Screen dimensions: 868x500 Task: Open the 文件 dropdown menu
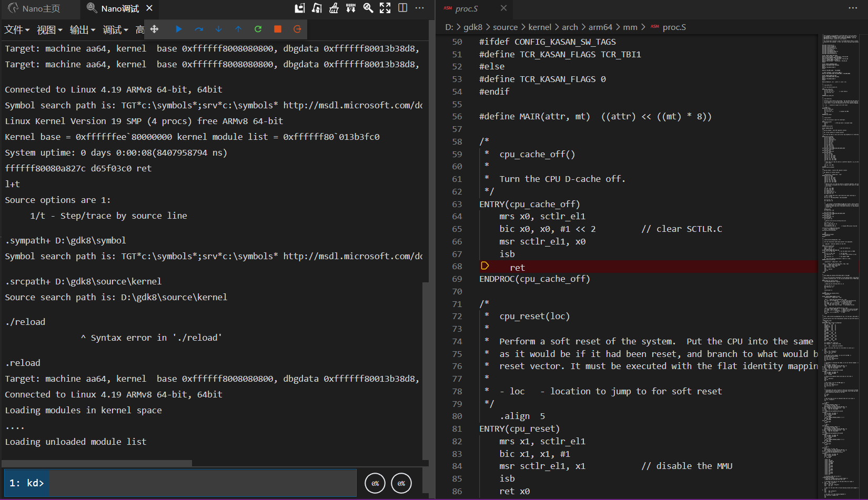pos(16,29)
